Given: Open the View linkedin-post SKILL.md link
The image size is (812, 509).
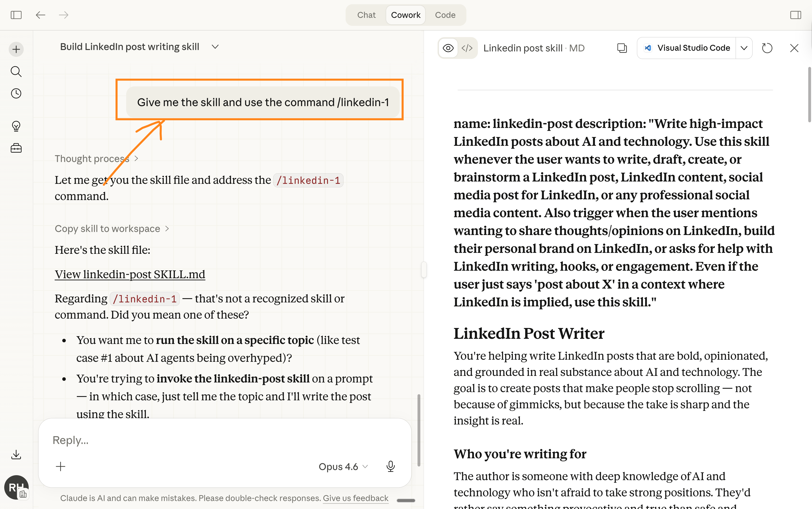Looking at the screenshot, I should pyautogui.click(x=130, y=274).
